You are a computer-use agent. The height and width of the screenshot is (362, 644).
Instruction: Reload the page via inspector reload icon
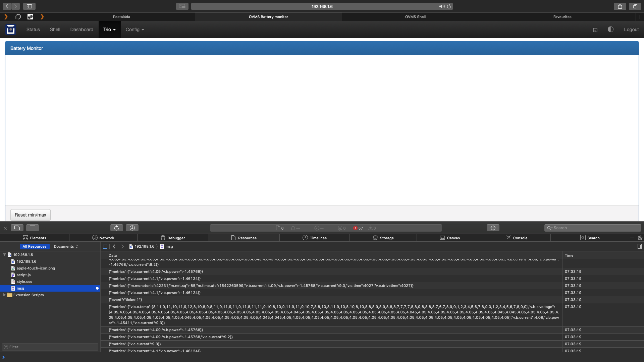[x=116, y=228]
